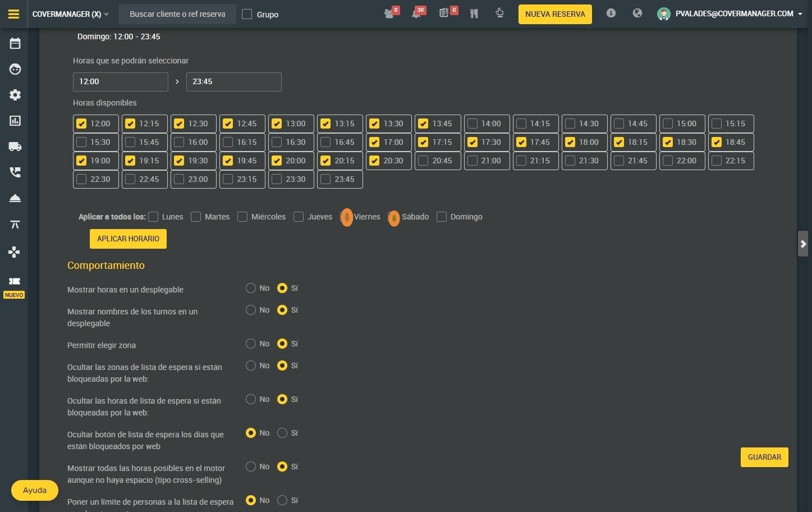812x512 pixels.
Task: Click the NUEVA RESERVA button
Action: click(x=555, y=14)
